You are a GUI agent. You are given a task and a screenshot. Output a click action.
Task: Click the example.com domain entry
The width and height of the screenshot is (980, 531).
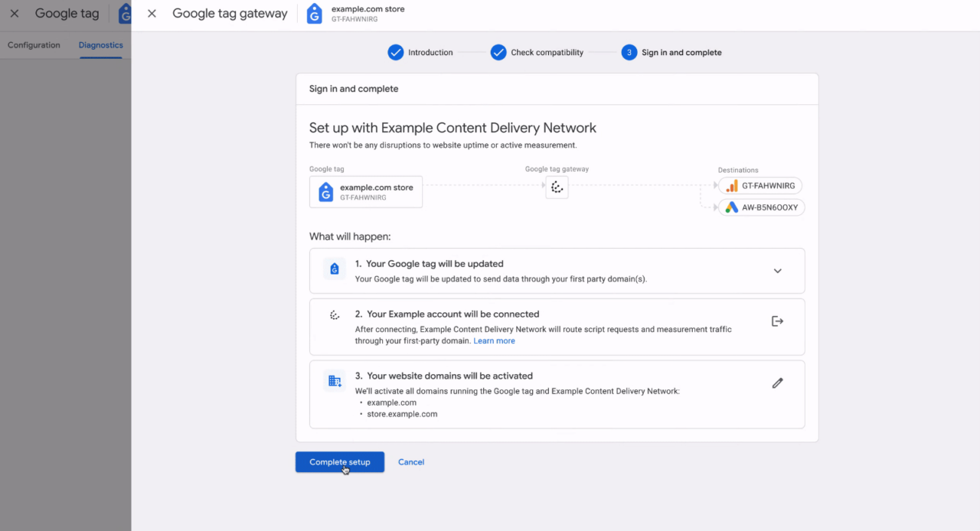tap(391, 402)
